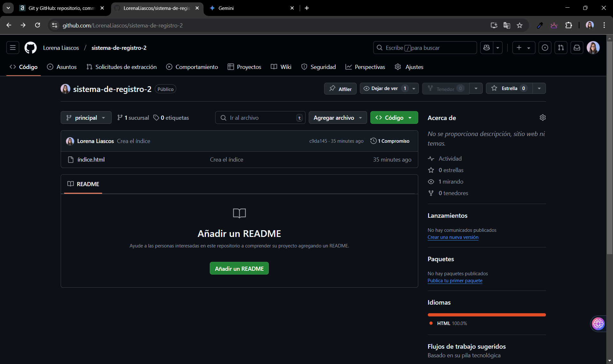Open pull requests icon in header

click(561, 48)
